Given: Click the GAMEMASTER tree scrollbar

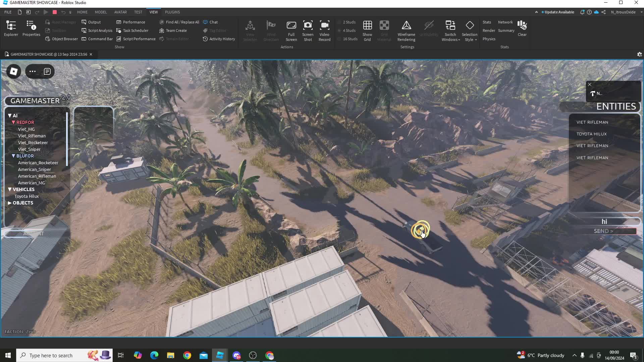Looking at the screenshot, I should (x=67, y=139).
